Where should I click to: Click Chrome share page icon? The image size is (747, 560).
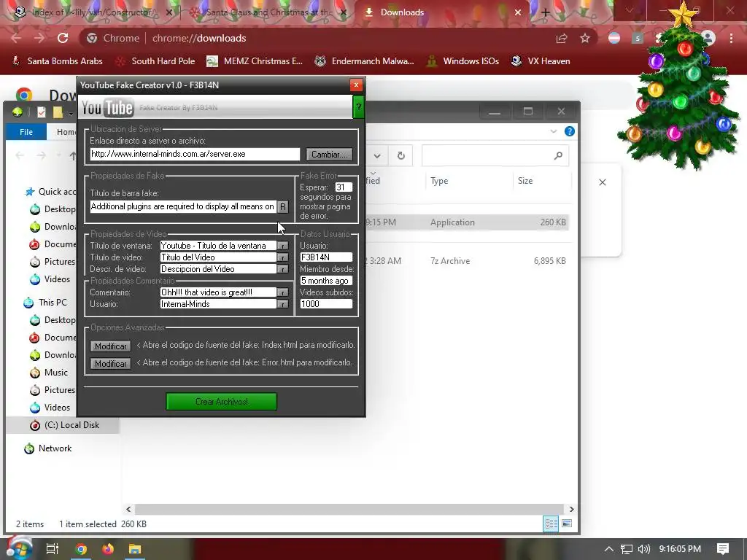click(562, 38)
